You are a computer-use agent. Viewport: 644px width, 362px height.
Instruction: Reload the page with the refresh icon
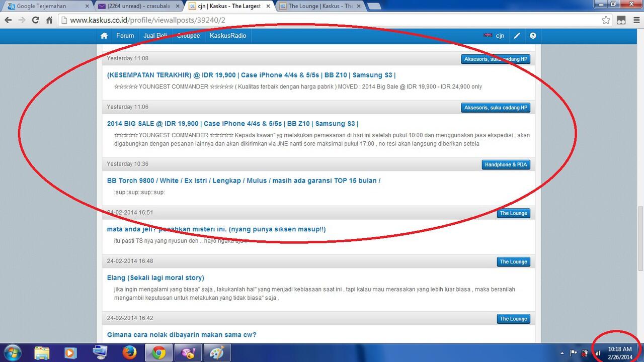35,20
